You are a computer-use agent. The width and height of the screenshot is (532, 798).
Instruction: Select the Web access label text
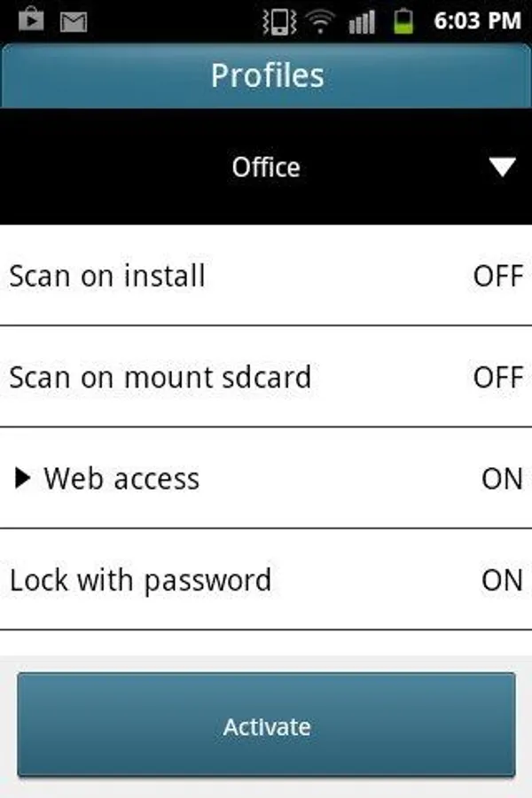[x=121, y=479]
